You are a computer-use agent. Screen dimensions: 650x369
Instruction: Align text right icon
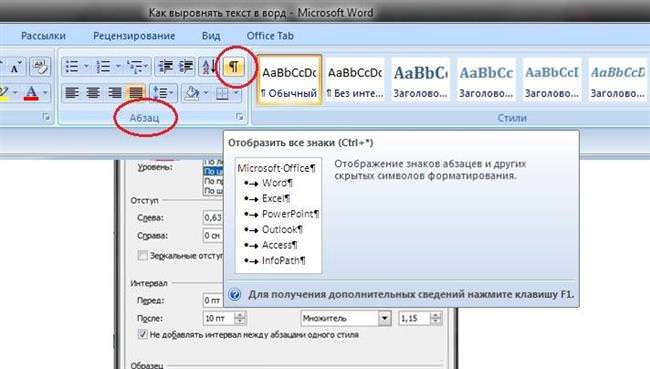(x=114, y=92)
